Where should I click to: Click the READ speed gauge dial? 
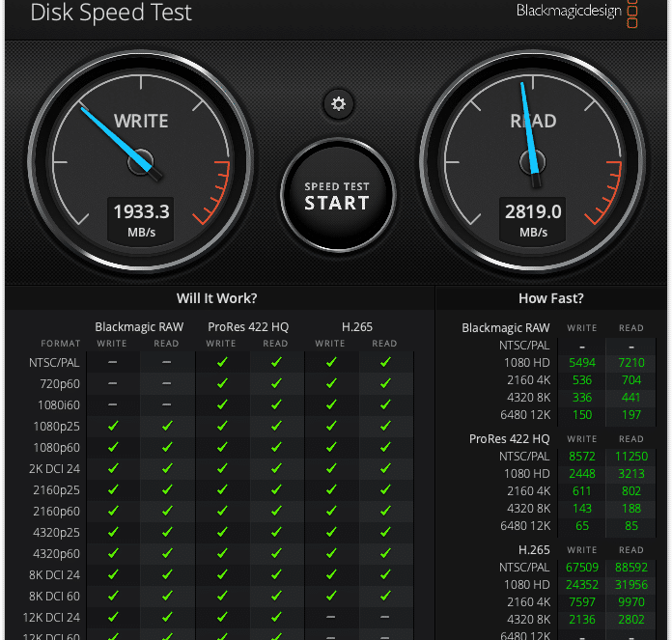pos(533,162)
